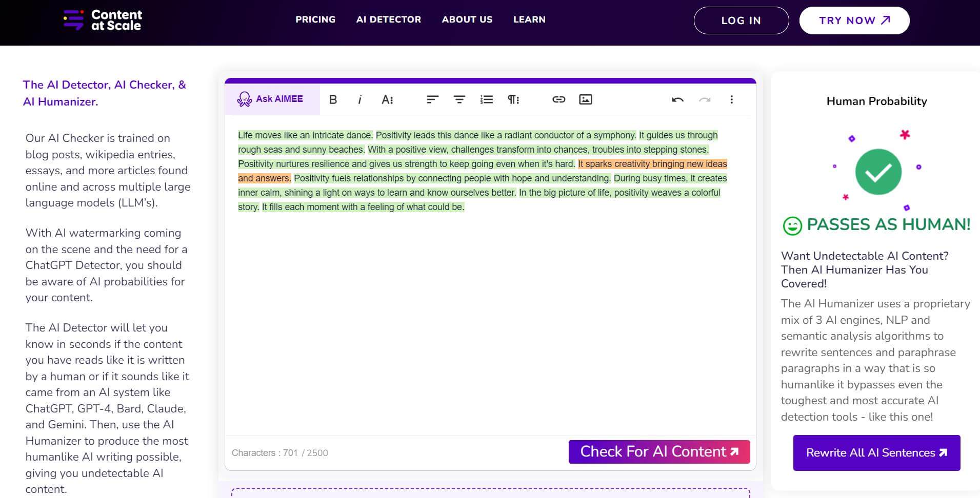Click sentence 'It fills each moment with a feeling'

(x=363, y=207)
